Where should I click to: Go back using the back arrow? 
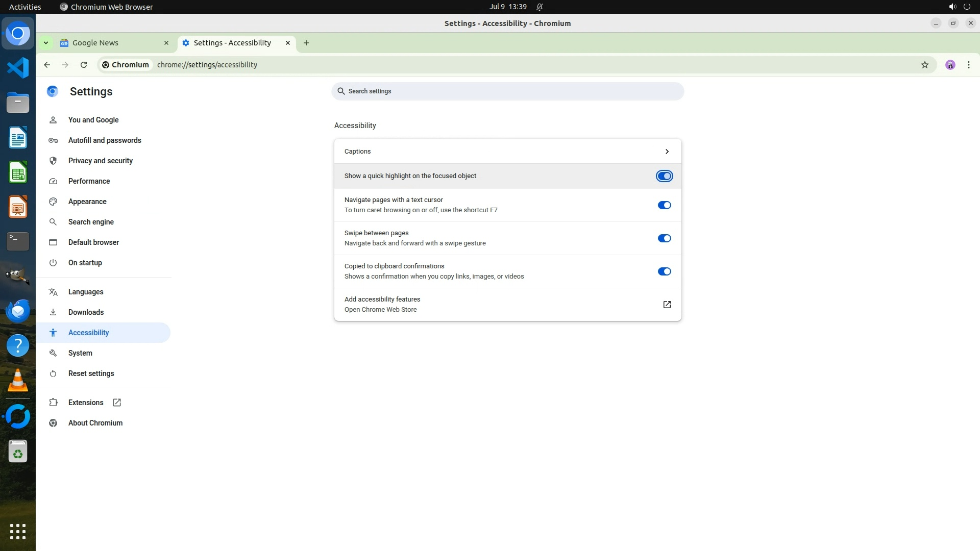(x=47, y=65)
